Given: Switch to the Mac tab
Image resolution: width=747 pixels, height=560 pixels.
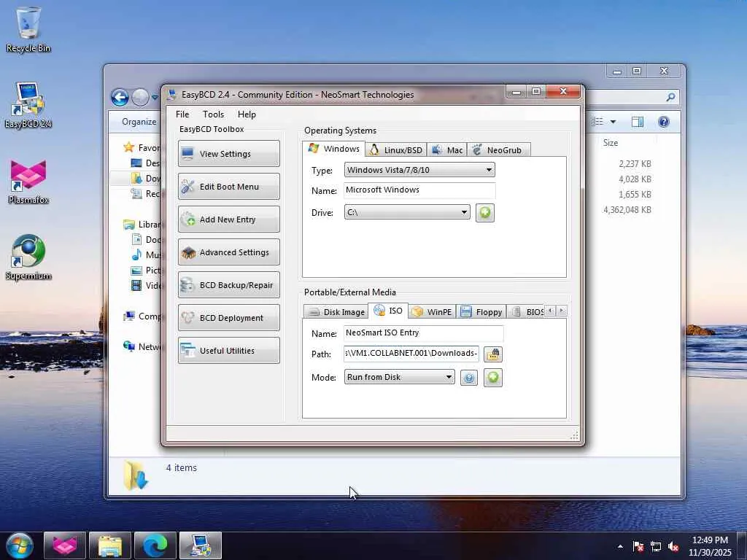Looking at the screenshot, I should coord(447,150).
